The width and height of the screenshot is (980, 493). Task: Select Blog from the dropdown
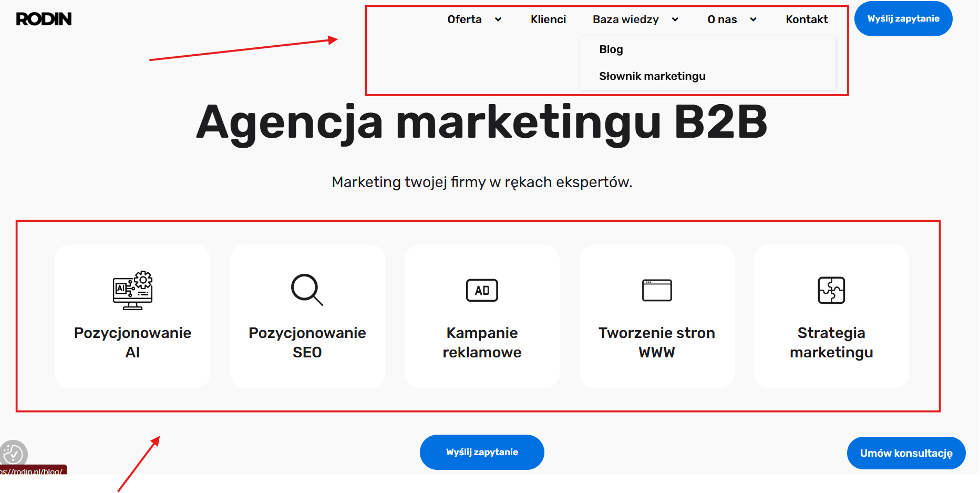[x=611, y=49]
